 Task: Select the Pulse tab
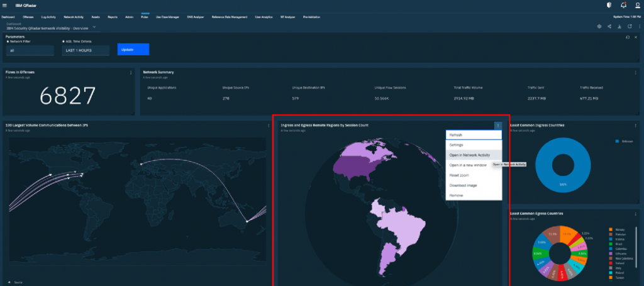(x=145, y=17)
